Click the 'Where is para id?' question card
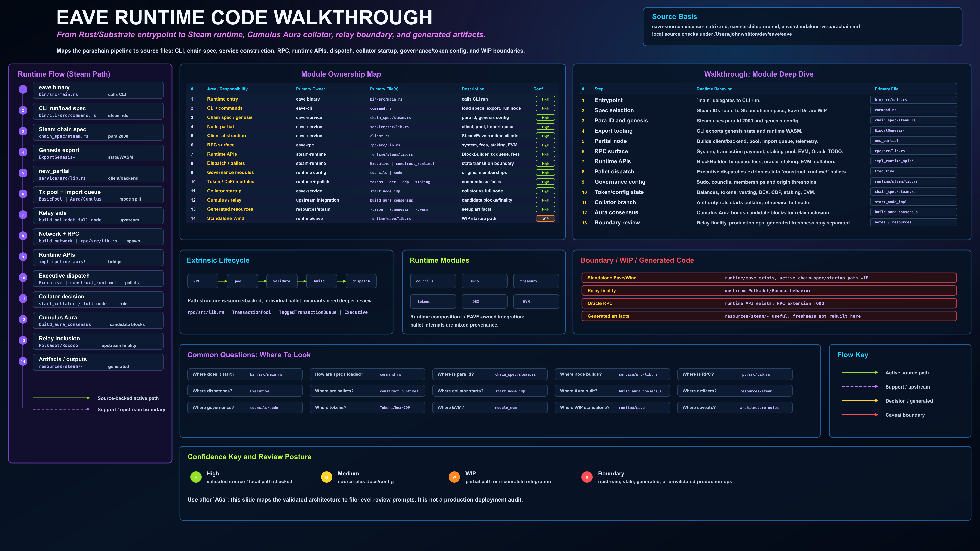 pyautogui.click(x=490, y=374)
